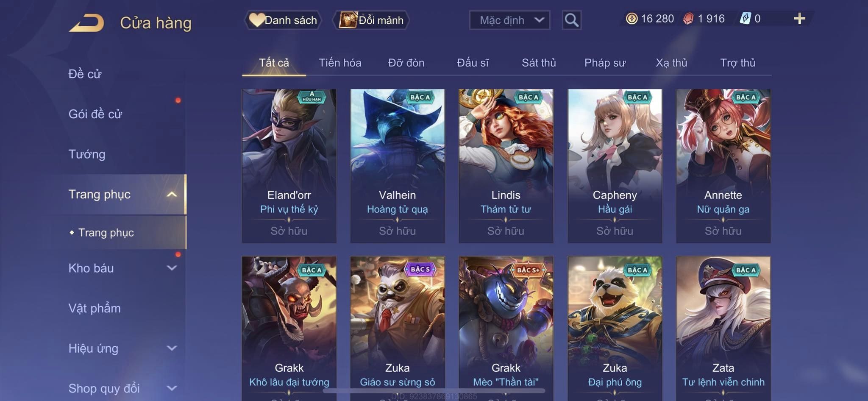Image resolution: width=868 pixels, height=401 pixels.
Task: Tap the gold coin balance icon
Action: click(632, 19)
